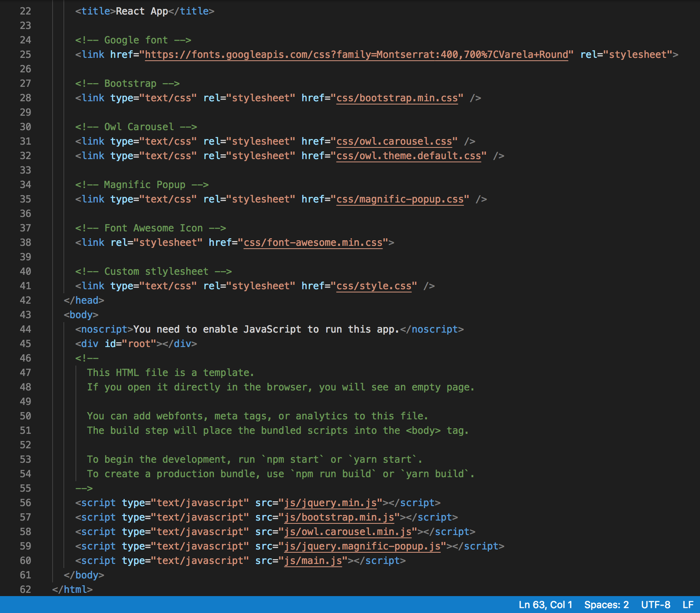Click the 'Bootstrap' comment line
Screen dimensions: 700x613
[128, 84]
